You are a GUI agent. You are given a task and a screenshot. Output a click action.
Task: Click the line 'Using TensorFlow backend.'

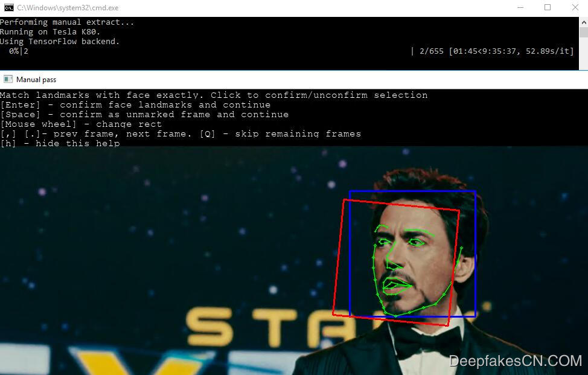(60, 41)
